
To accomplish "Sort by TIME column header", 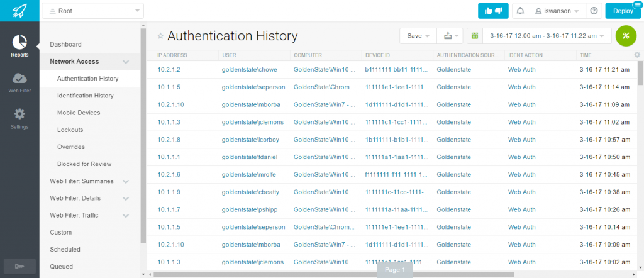I will (586, 55).
